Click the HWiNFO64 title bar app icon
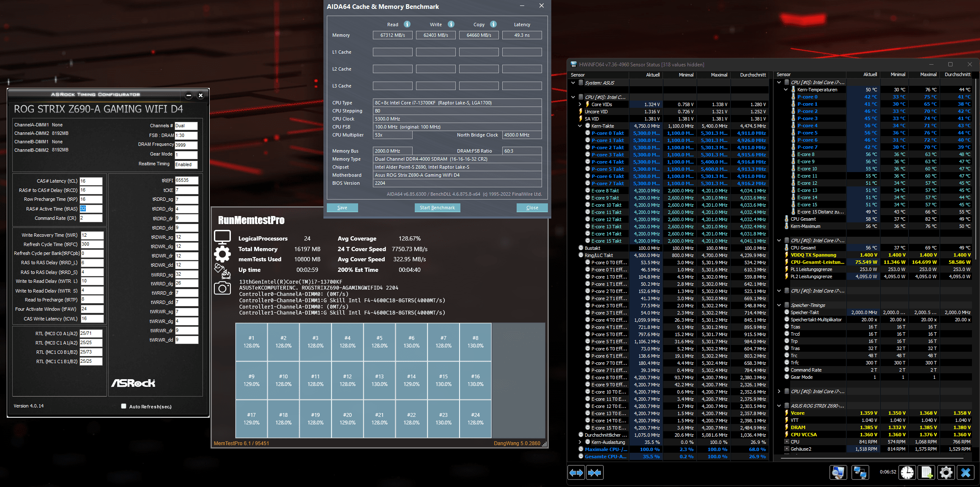The width and height of the screenshot is (980, 487). 574,64
